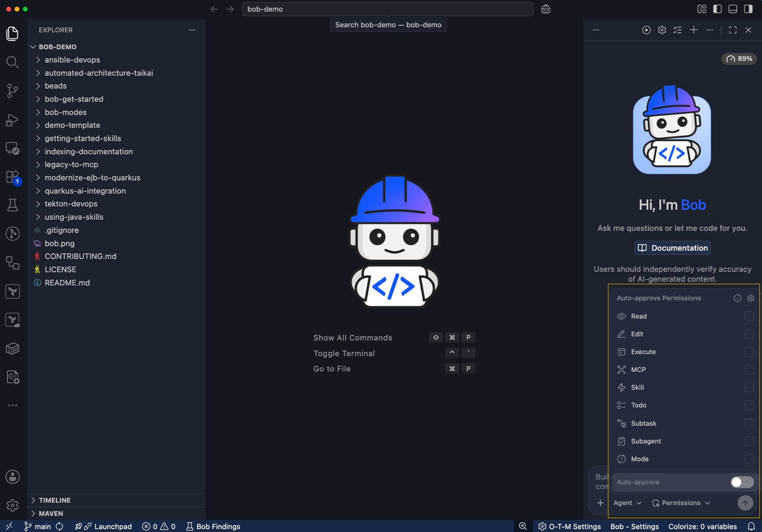This screenshot has width=762, height=532.
Task: Turn on the Auto-approve toggle switch
Action: 742,482
